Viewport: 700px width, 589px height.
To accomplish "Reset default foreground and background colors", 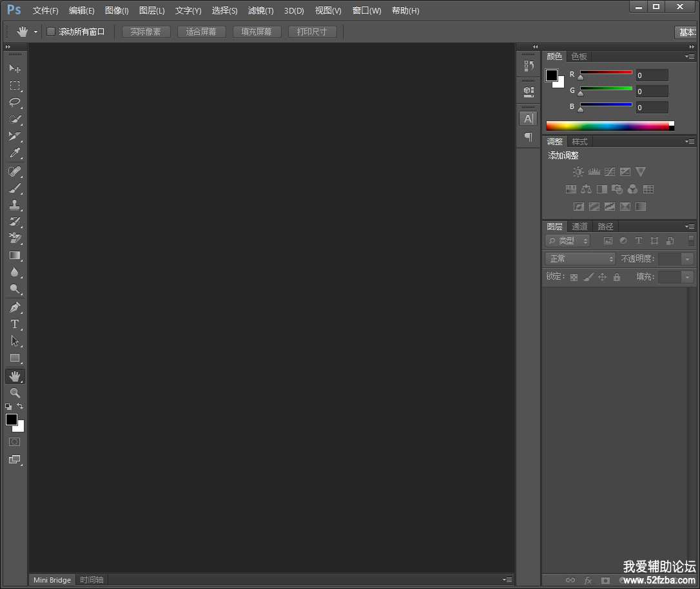I will click(x=8, y=407).
